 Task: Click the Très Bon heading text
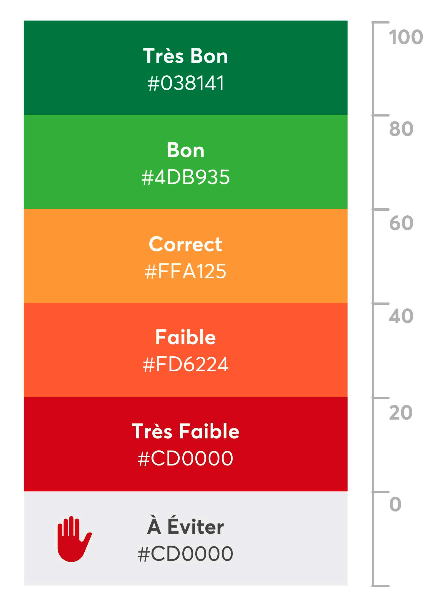185,56
